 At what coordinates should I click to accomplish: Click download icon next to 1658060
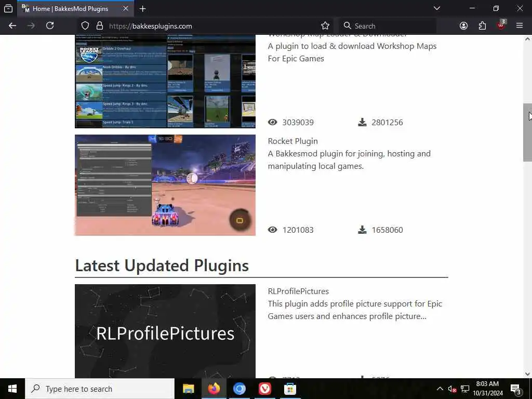[x=362, y=230]
